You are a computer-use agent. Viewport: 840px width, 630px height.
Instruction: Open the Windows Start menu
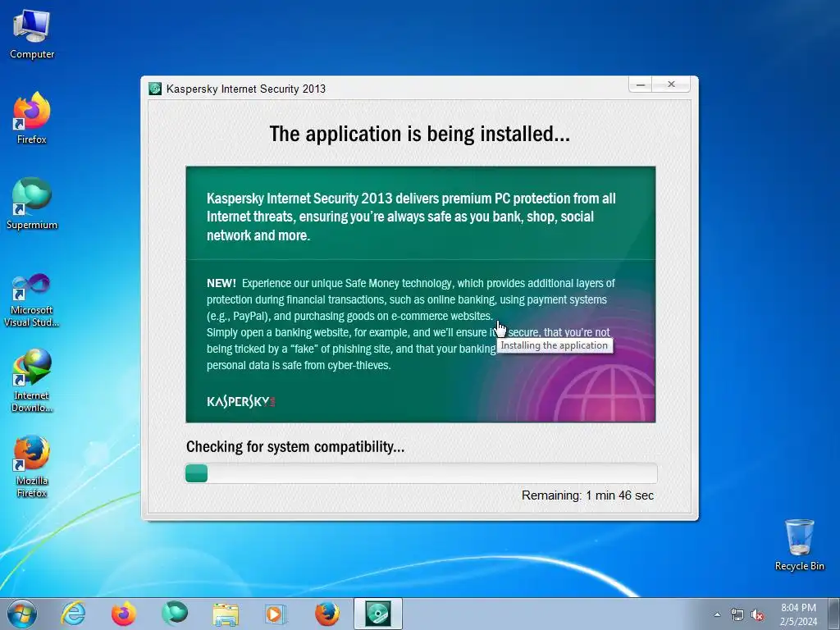pyautogui.click(x=22, y=614)
